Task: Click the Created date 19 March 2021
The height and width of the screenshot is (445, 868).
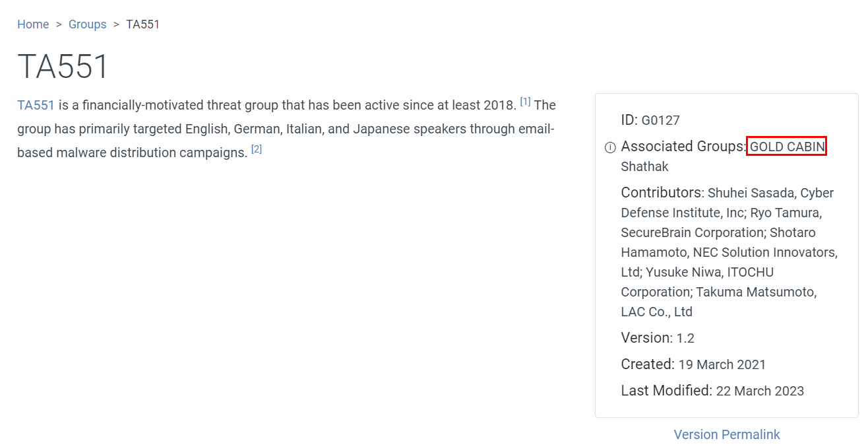Action: (722, 364)
